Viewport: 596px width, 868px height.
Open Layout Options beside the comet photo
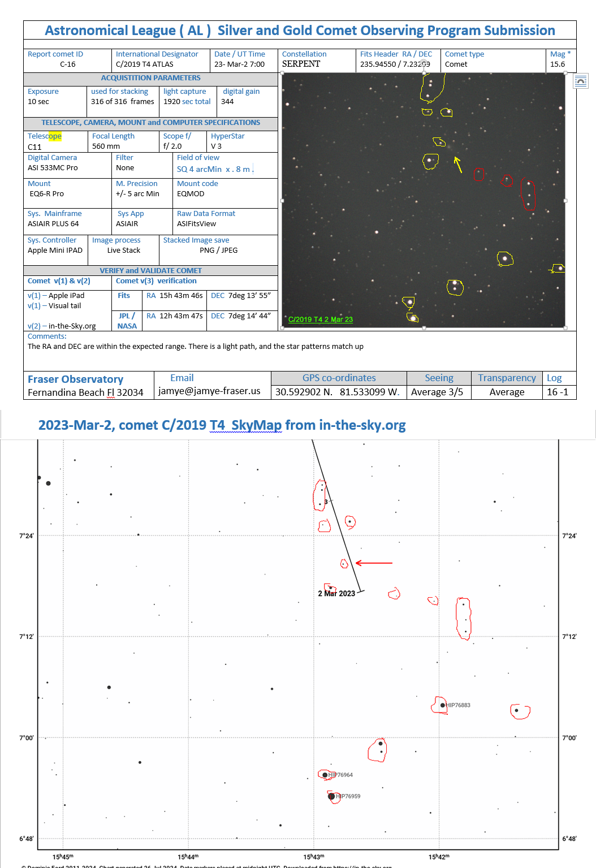(580, 81)
